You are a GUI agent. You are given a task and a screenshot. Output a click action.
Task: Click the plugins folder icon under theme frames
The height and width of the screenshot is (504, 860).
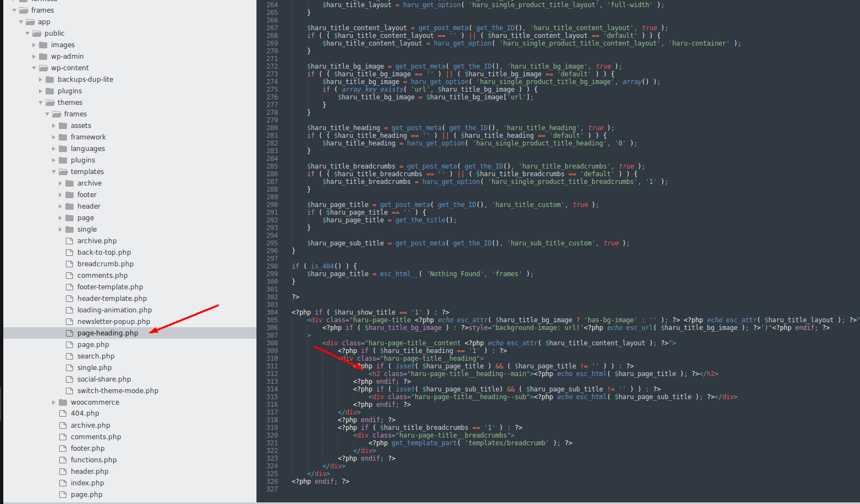point(63,160)
